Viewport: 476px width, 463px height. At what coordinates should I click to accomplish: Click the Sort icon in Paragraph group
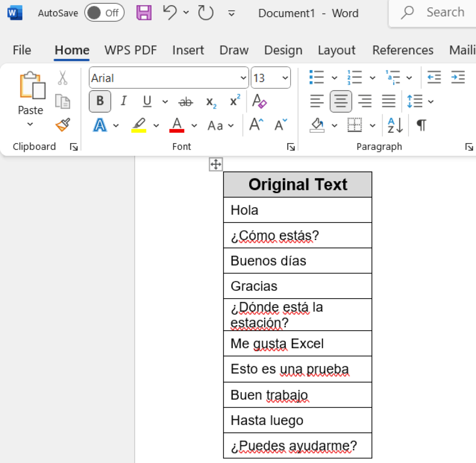point(394,125)
